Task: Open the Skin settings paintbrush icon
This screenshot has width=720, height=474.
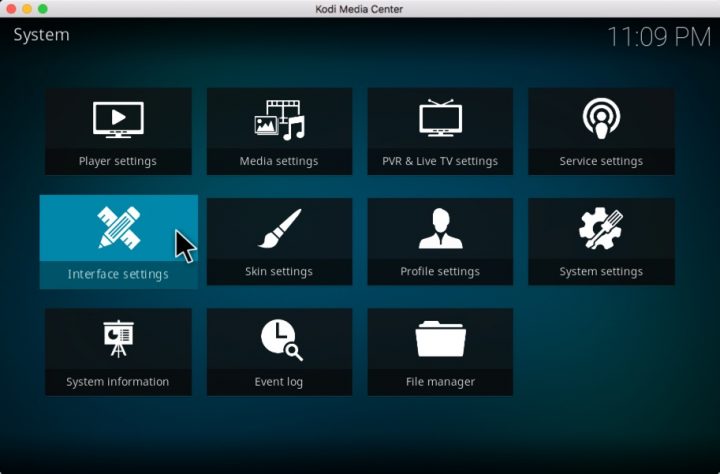Action: 280,229
